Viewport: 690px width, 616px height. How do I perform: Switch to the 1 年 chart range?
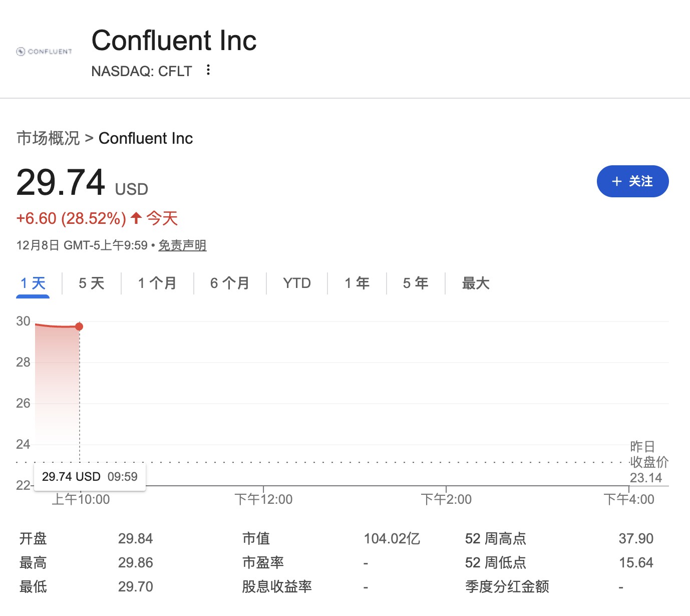click(357, 283)
